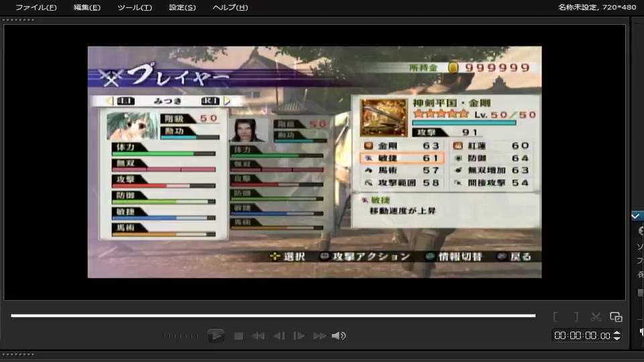Open the 設定(S) menu
Screen dimensions: 644x362
click(182, 7)
